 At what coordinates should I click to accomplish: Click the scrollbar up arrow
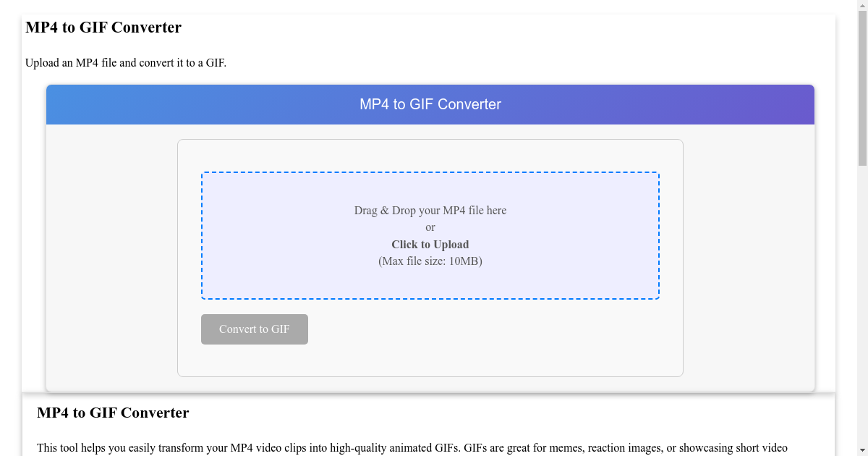click(861, 6)
